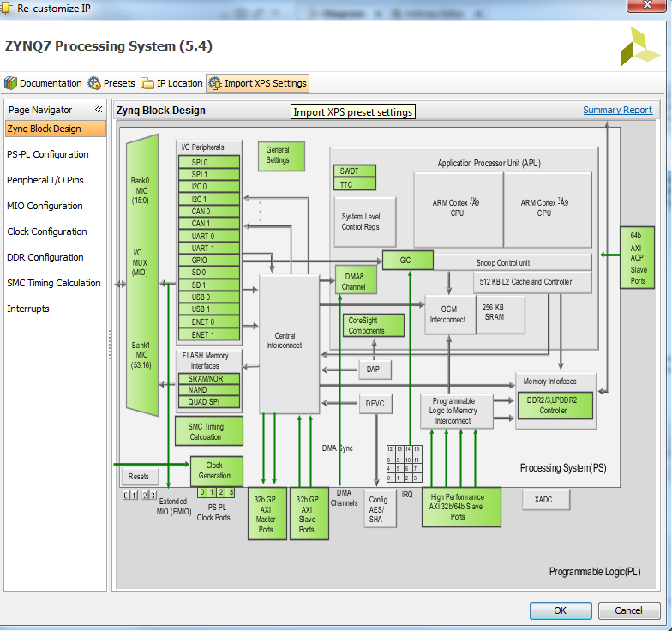Click the I/O MUX (MIO) block
Image resolution: width=672 pixels, height=631 pixels.
click(142, 274)
